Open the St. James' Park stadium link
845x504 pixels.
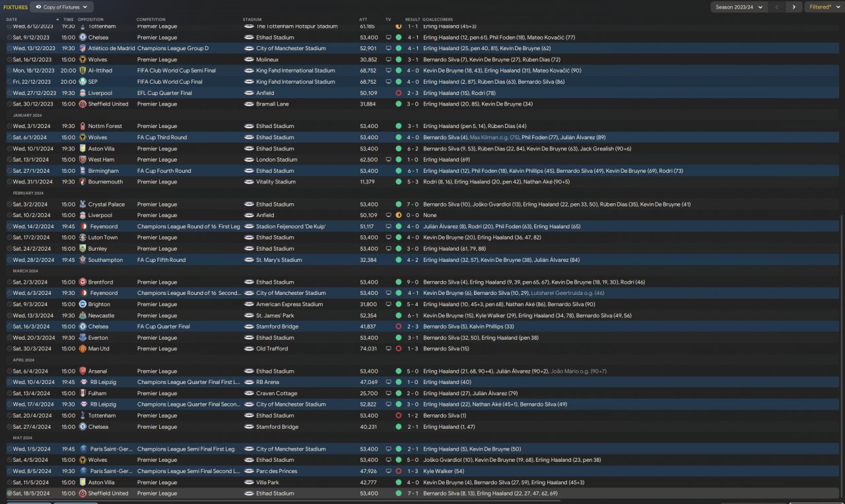pyautogui.click(x=277, y=315)
